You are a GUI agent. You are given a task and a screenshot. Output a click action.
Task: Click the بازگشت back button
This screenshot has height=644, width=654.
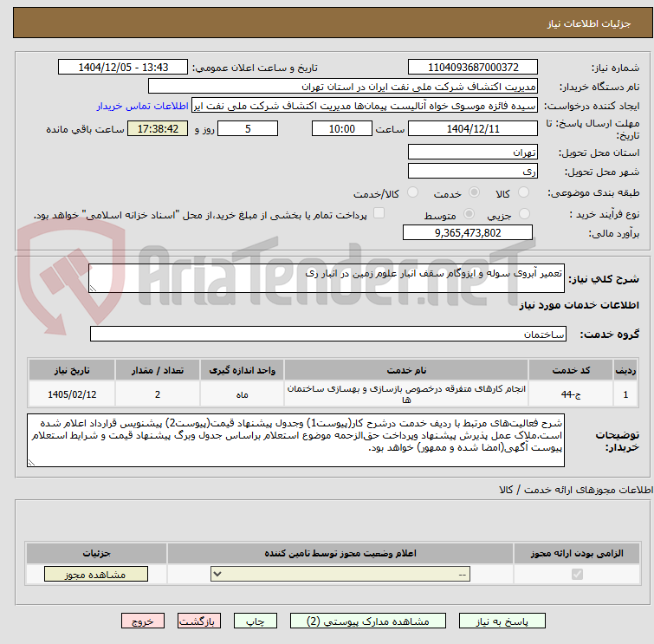point(199,621)
